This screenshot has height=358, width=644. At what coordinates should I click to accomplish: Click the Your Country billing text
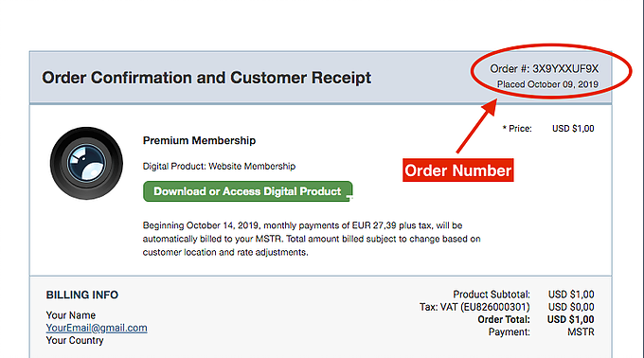pos(75,340)
